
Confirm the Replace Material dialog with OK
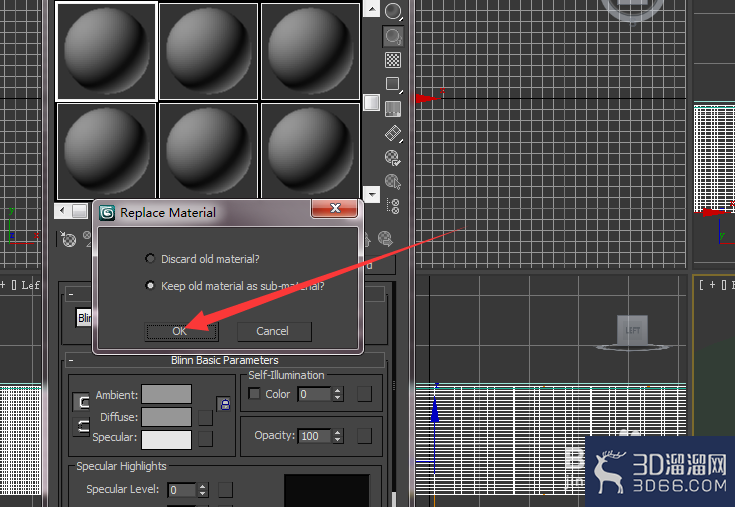(181, 331)
